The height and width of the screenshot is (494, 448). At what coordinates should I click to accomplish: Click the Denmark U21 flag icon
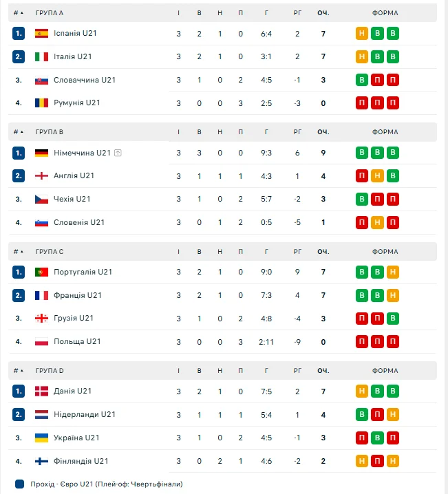(41, 391)
